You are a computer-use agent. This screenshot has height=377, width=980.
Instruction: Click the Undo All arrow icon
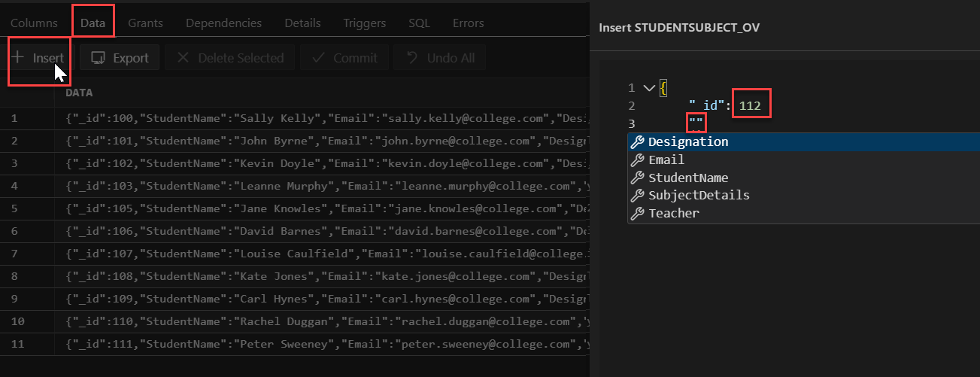pyautogui.click(x=412, y=58)
